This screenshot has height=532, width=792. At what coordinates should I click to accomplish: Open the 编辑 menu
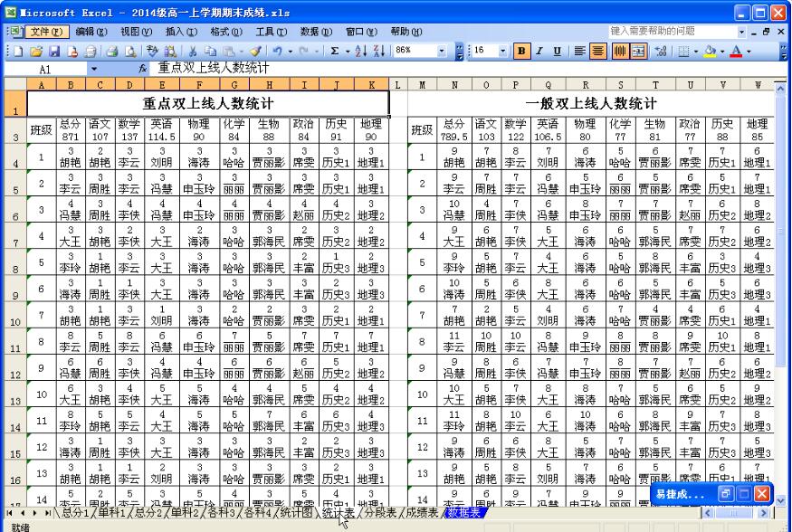click(x=91, y=32)
